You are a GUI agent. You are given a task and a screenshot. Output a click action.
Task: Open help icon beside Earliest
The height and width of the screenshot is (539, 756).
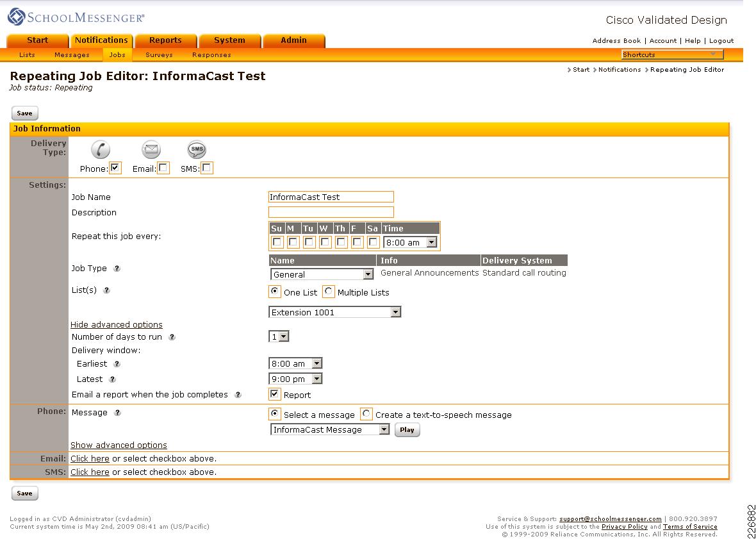click(x=117, y=364)
